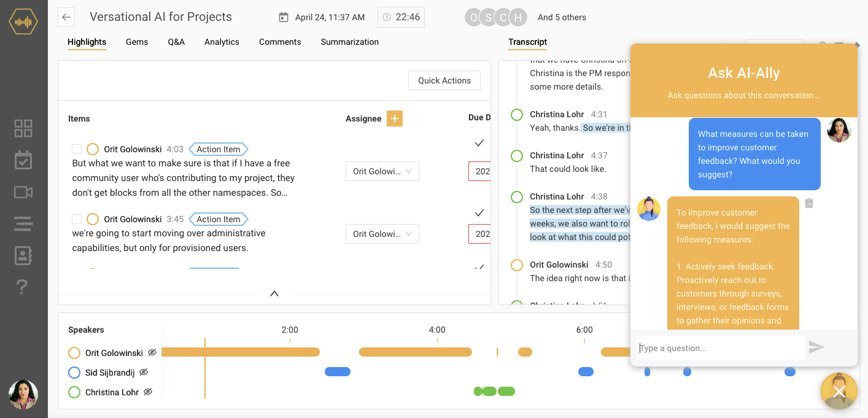Open assignee dropdown for 3:45 item

click(x=382, y=233)
